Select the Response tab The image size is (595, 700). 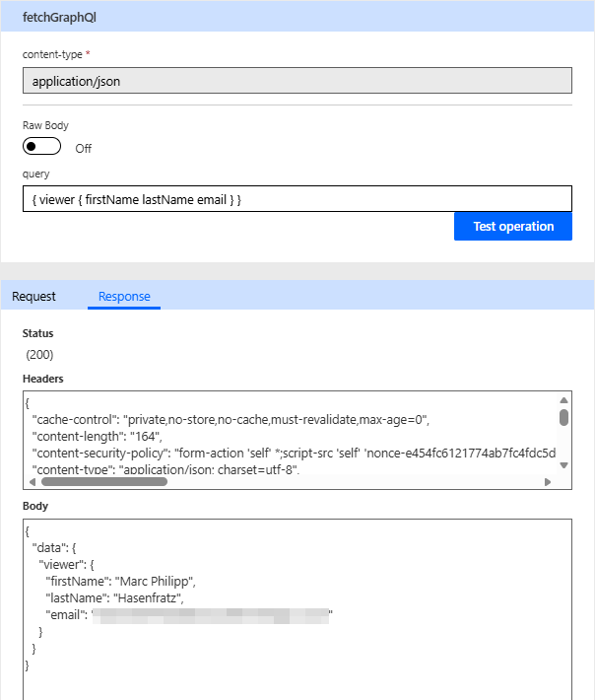124,296
